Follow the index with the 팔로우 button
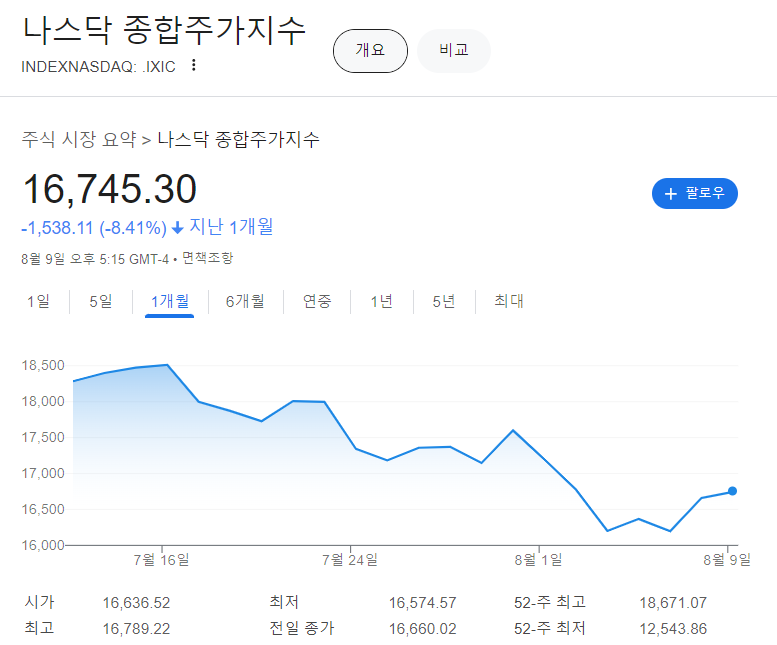 pos(694,193)
